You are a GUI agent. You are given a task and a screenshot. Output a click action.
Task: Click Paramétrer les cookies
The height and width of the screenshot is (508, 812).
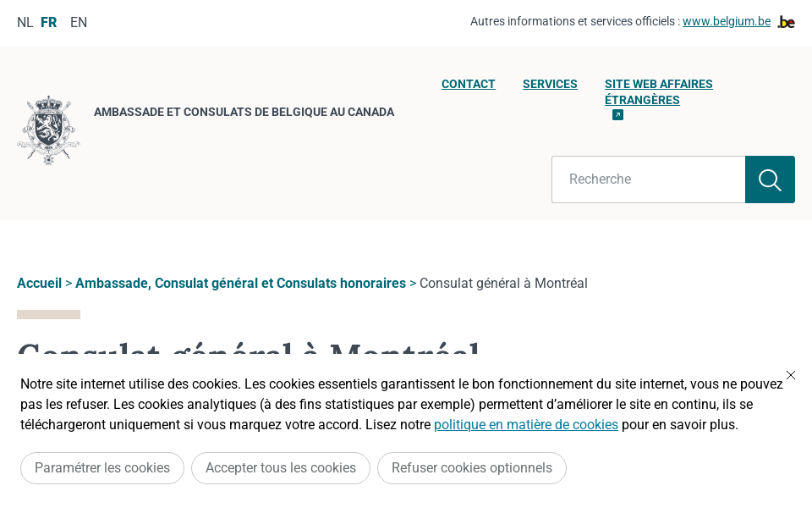click(x=102, y=468)
